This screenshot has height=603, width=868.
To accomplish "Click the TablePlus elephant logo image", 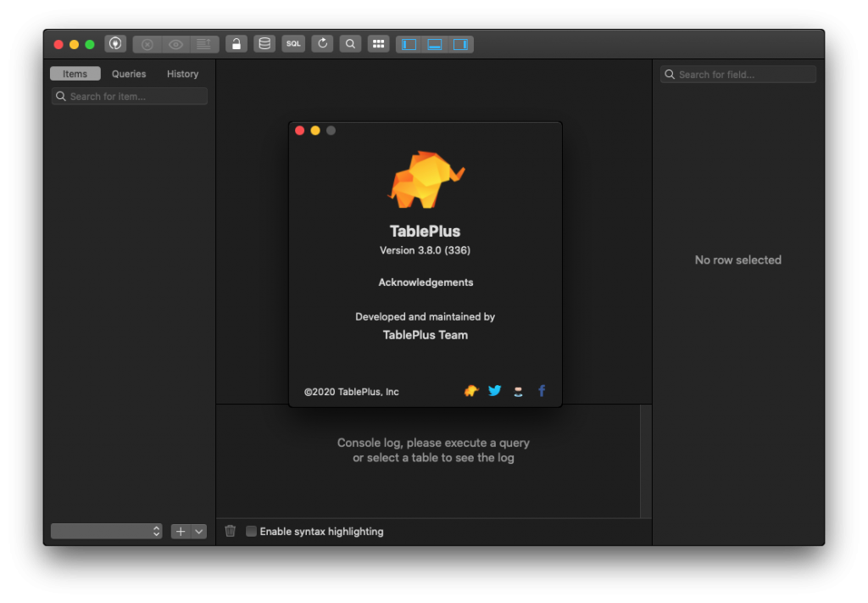I will tap(426, 180).
